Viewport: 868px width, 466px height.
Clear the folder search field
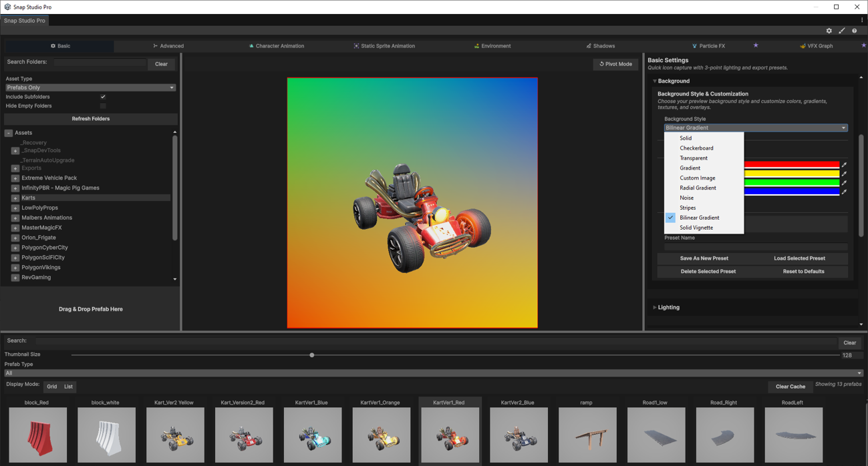click(x=161, y=64)
